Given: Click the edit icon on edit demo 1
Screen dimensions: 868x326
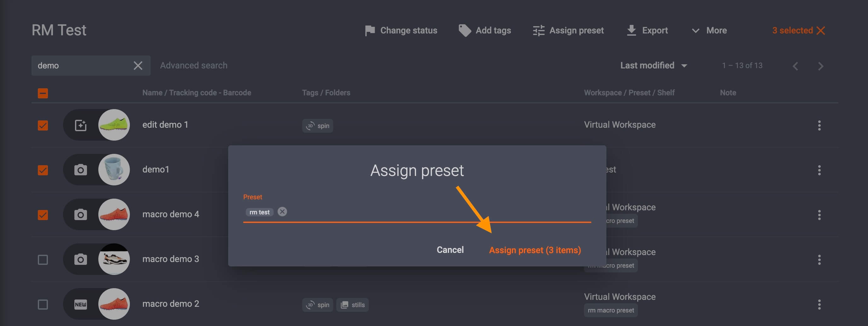Looking at the screenshot, I should [81, 125].
